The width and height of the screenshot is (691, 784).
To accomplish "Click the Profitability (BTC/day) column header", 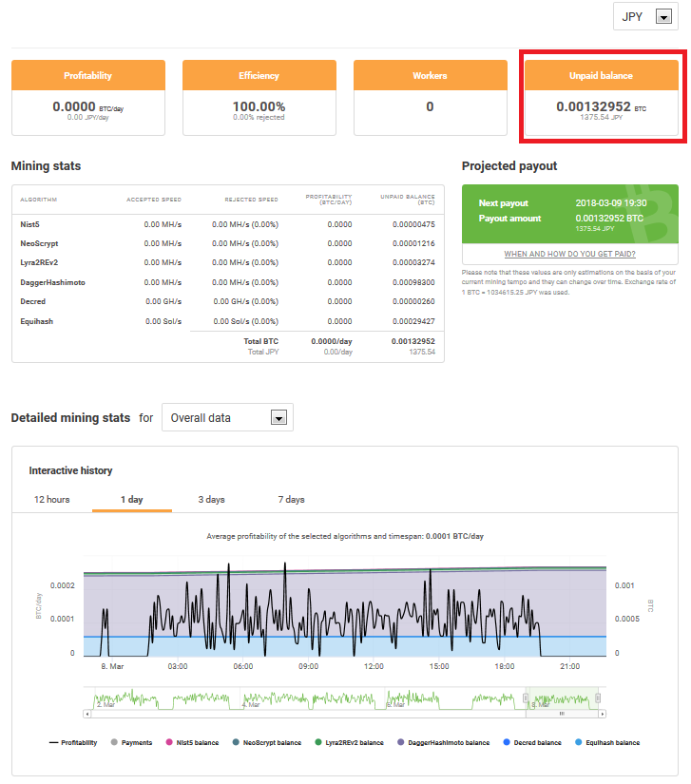I will pyautogui.click(x=329, y=200).
